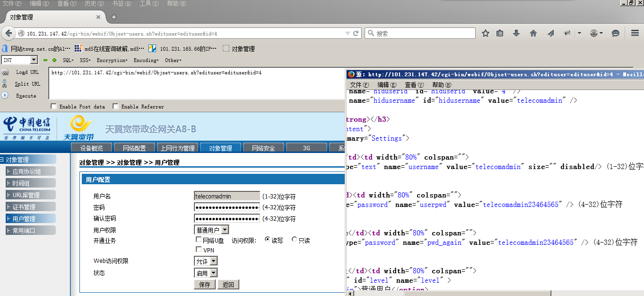The width and height of the screenshot is (644, 296).
Task: Close the 对象管理 browser tab
Action: (98, 17)
